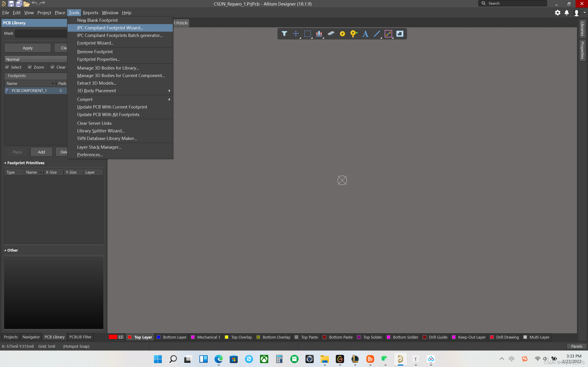This screenshot has width=588, height=367.
Task: Click the PCB Library panel tab
Action: (54, 337)
